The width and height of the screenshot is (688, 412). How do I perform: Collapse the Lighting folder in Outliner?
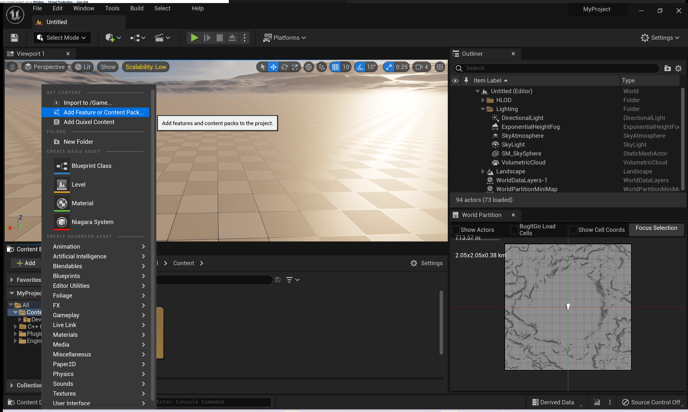click(x=483, y=109)
